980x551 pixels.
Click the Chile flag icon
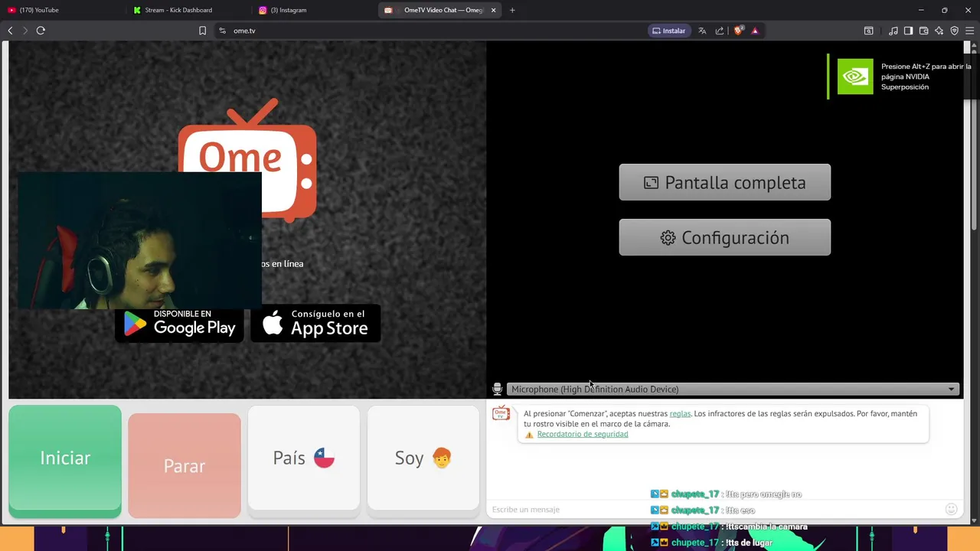pyautogui.click(x=324, y=458)
